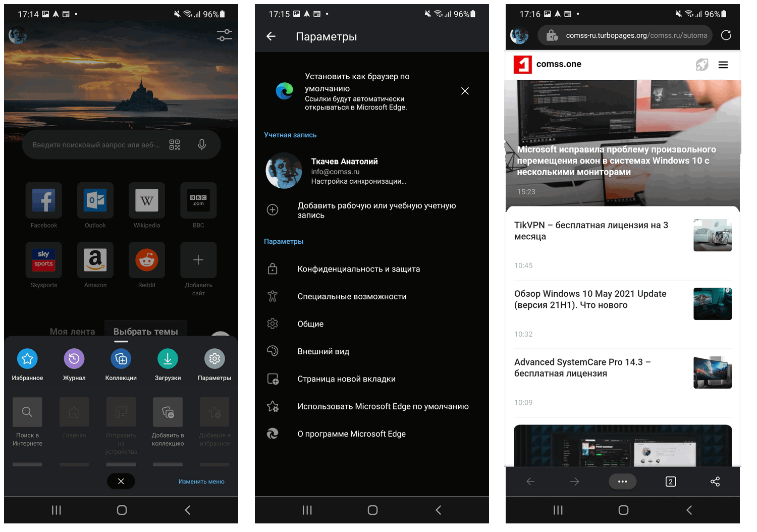757x532 pixels.
Task: Tap Android home button on the settings screen
Action: coord(372,510)
